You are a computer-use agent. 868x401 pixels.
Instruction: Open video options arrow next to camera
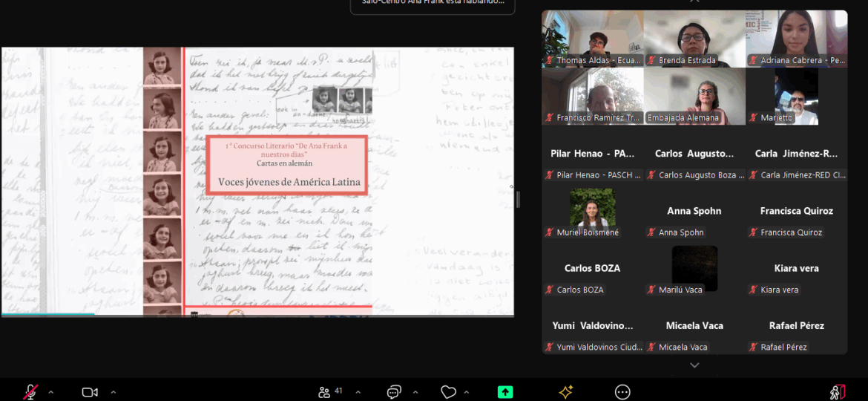tap(113, 392)
